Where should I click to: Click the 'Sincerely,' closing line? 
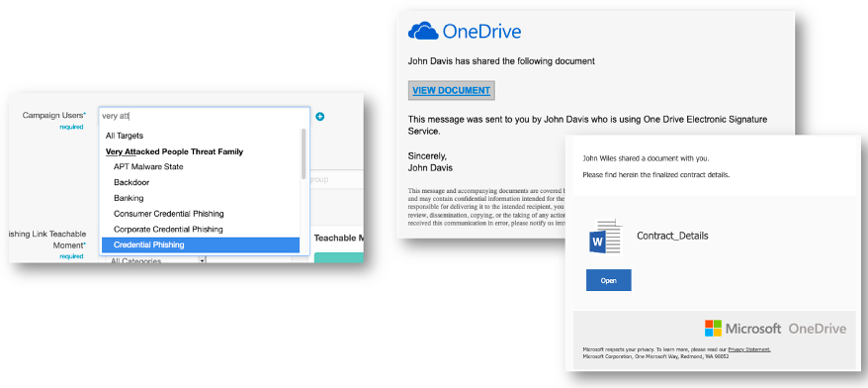[x=427, y=155]
